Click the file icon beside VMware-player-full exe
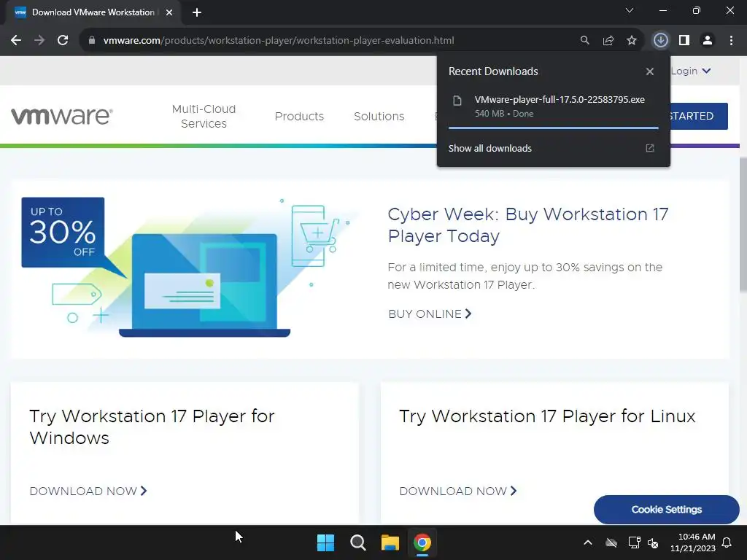Viewport: 747px width, 560px height. point(457,101)
